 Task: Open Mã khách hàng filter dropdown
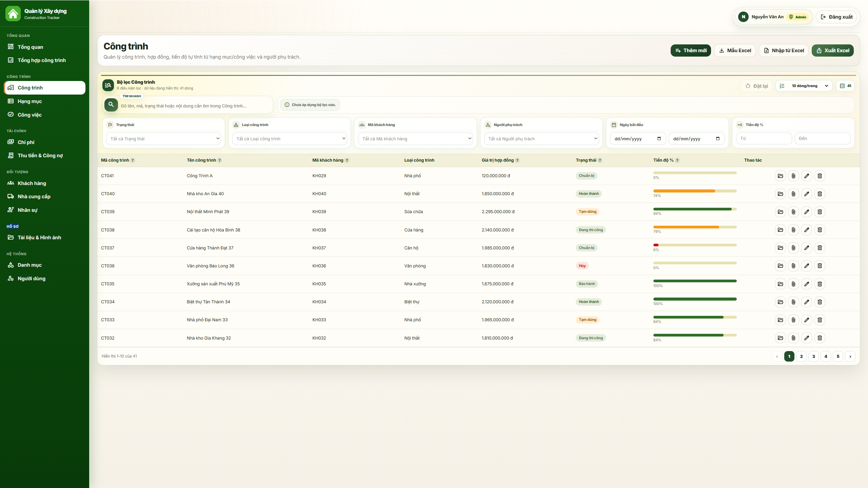coord(415,139)
